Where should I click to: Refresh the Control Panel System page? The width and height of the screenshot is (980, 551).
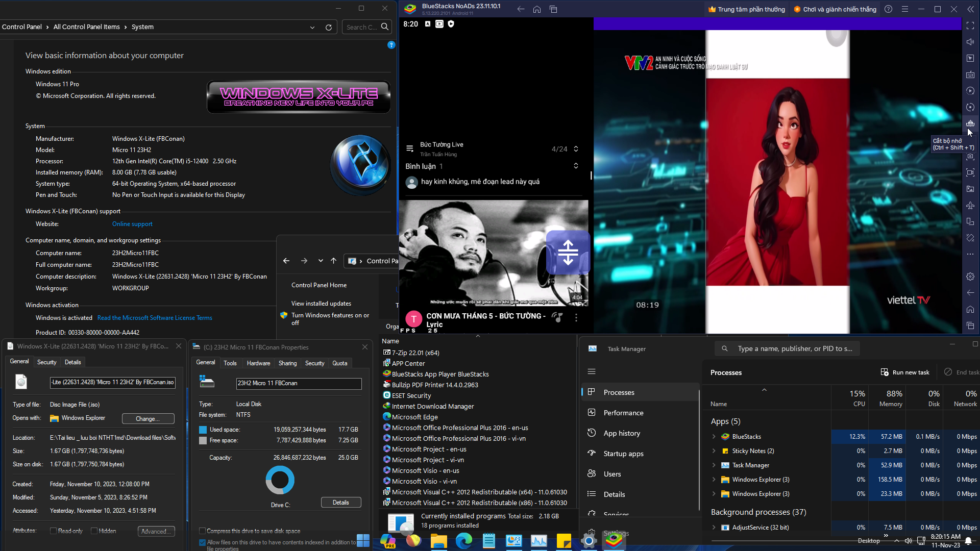coord(329,27)
